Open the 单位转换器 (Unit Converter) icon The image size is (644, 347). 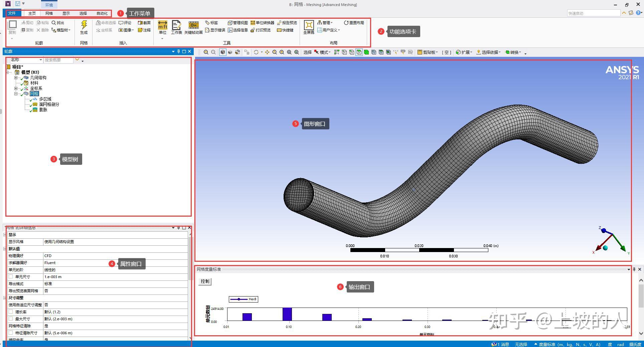pyautogui.click(x=253, y=23)
